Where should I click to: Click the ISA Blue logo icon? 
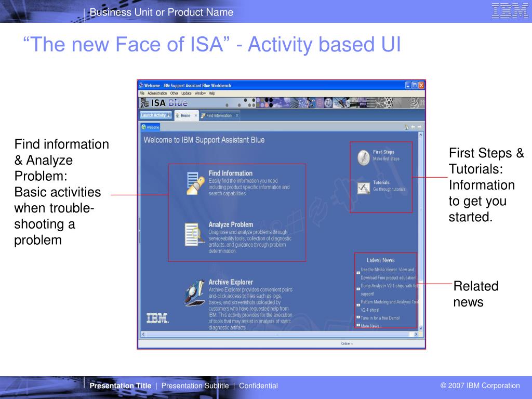(145, 103)
